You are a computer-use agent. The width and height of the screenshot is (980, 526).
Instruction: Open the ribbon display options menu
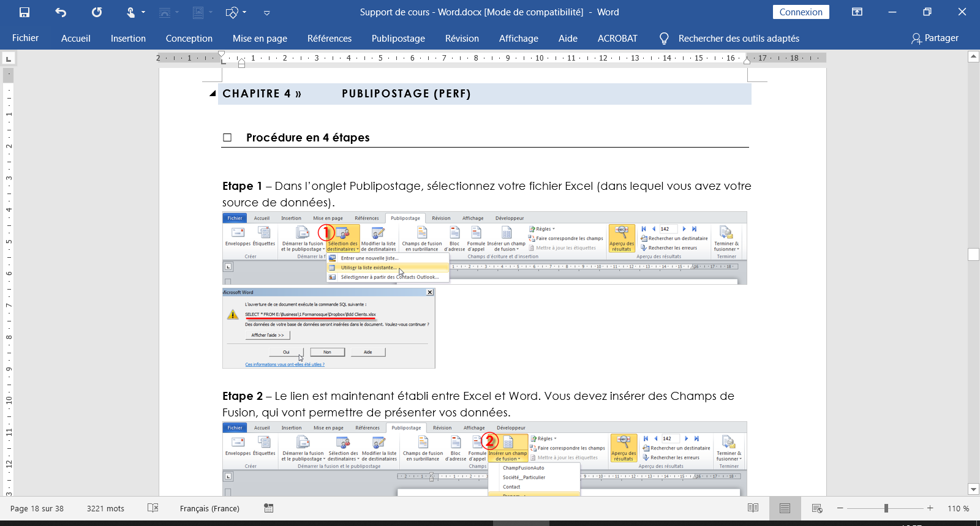tap(857, 12)
